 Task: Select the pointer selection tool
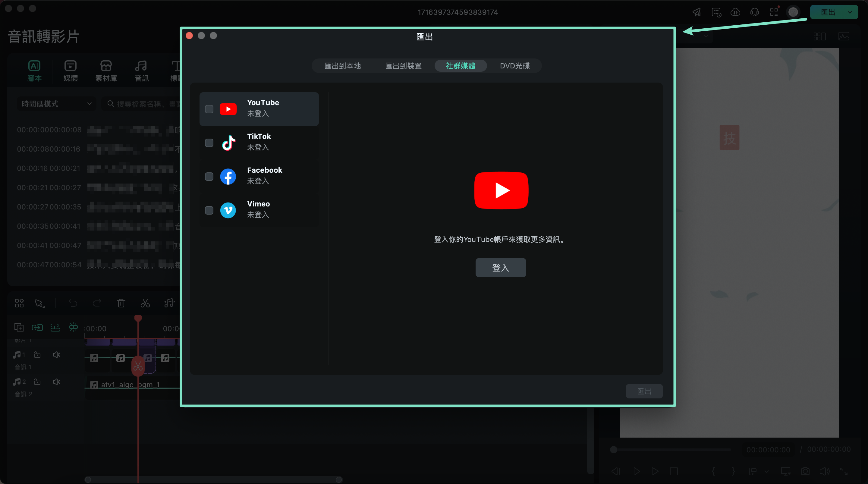[39, 303]
